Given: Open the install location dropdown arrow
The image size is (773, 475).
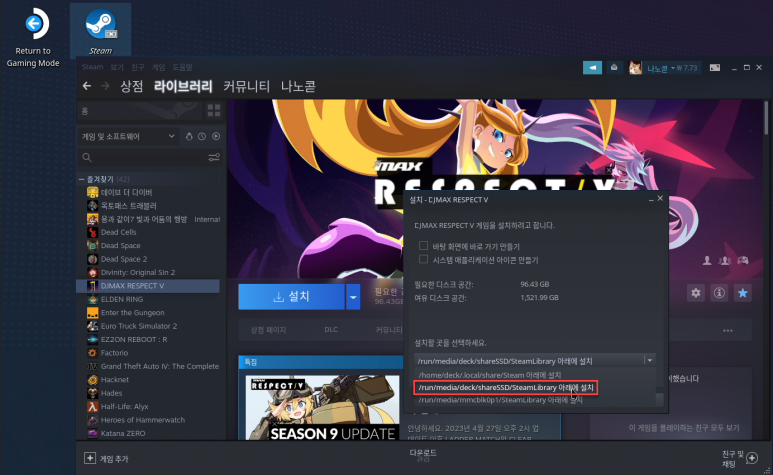Looking at the screenshot, I should tap(650, 360).
